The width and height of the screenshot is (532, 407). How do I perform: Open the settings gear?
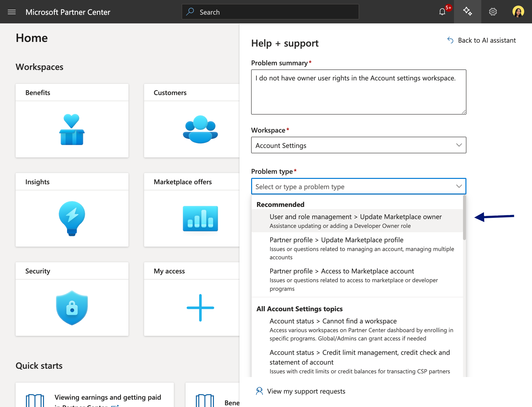pyautogui.click(x=493, y=12)
